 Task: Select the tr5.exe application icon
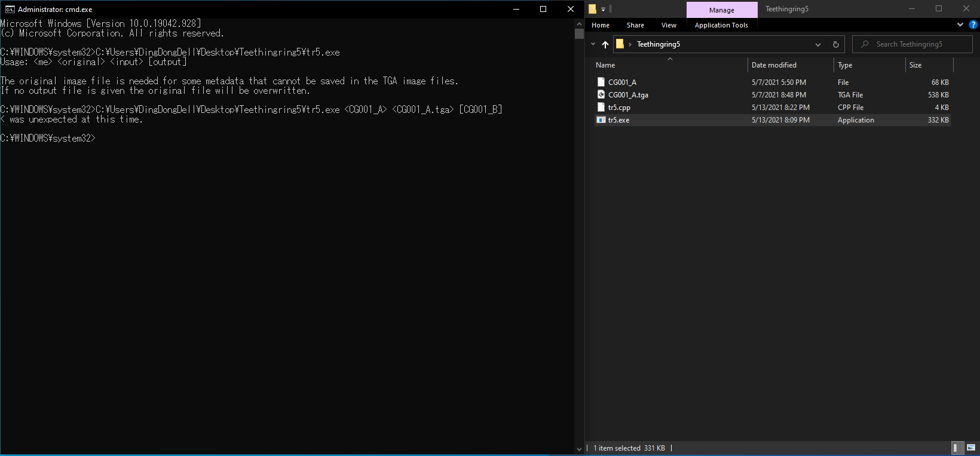click(x=601, y=120)
